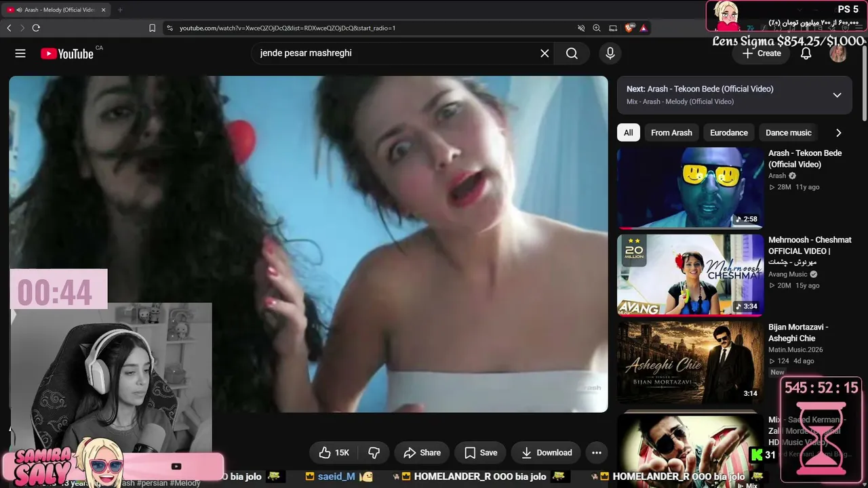The height and width of the screenshot is (488, 868).
Task: Select the From Arash filter chip
Action: click(x=671, y=133)
